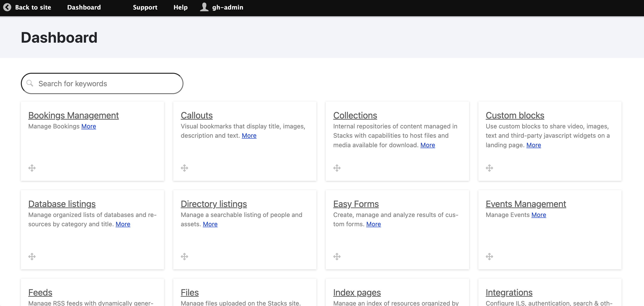This screenshot has height=306, width=644.
Task: Click the Collections card move icon
Action: pos(337,168)
